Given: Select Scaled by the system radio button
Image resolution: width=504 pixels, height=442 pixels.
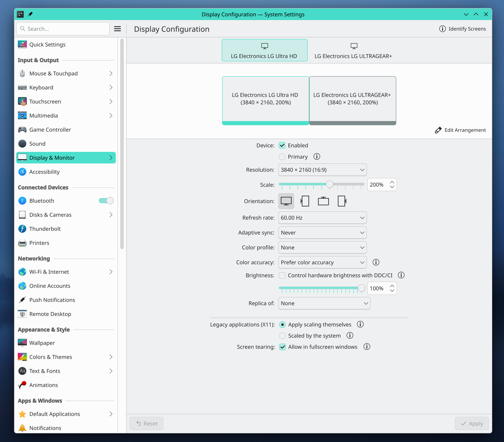Looking at the screenshot, I should 282,336.
